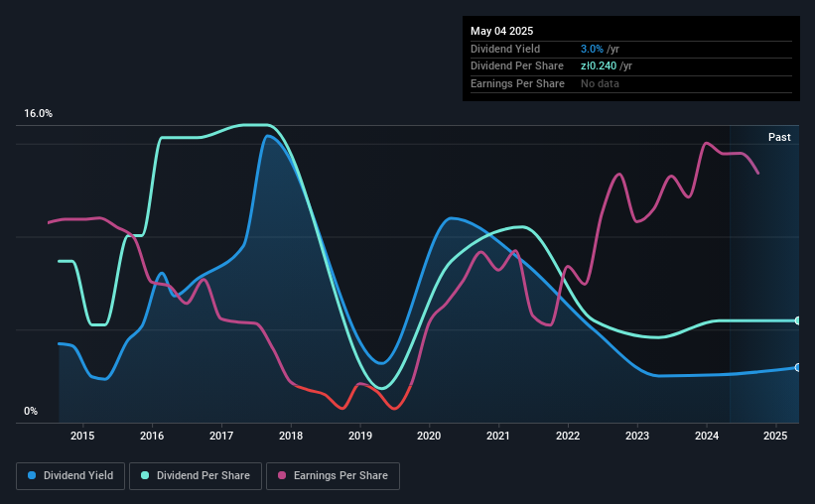Select the Dividend Per Share endpoint marker
This screenshot has width=815, height=504.
point(798,320)
